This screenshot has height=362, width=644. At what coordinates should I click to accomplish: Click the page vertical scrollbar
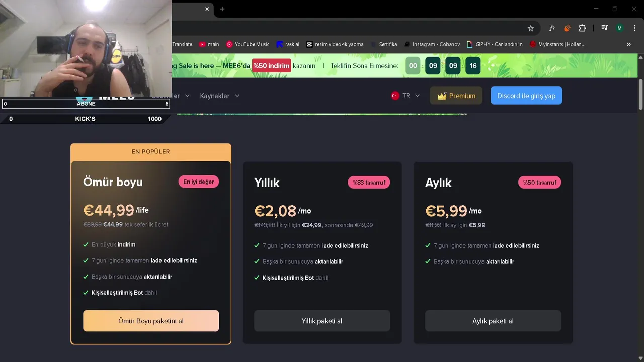[640, 94]
